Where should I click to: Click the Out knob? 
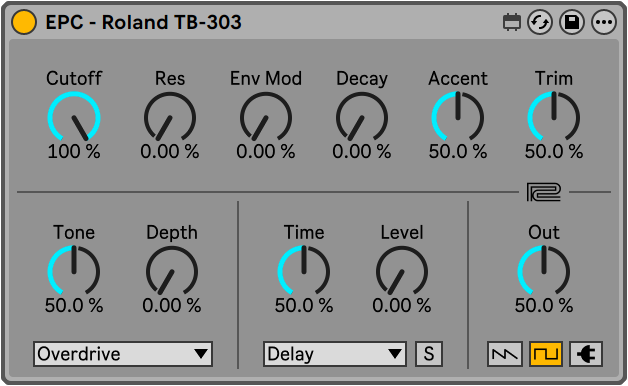(x=544, y=271)
